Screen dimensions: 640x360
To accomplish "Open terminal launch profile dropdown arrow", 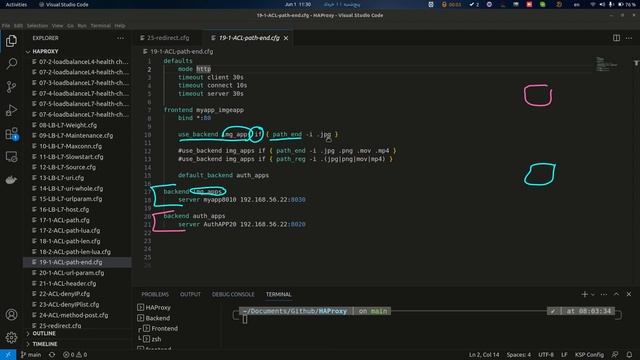I will coord(593,294).
